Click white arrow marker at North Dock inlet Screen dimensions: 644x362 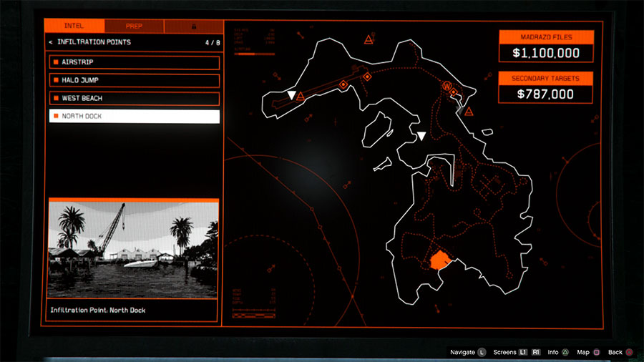point(421,136)
